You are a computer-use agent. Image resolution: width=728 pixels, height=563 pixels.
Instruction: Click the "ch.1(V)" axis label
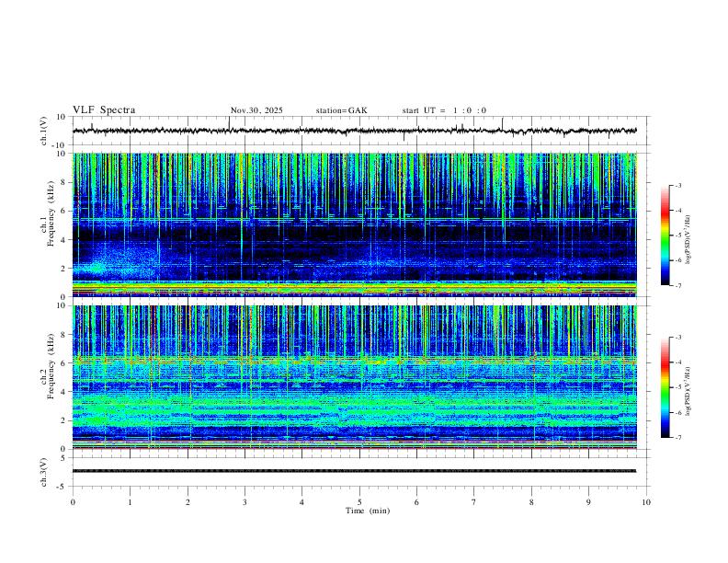point(44,131)
